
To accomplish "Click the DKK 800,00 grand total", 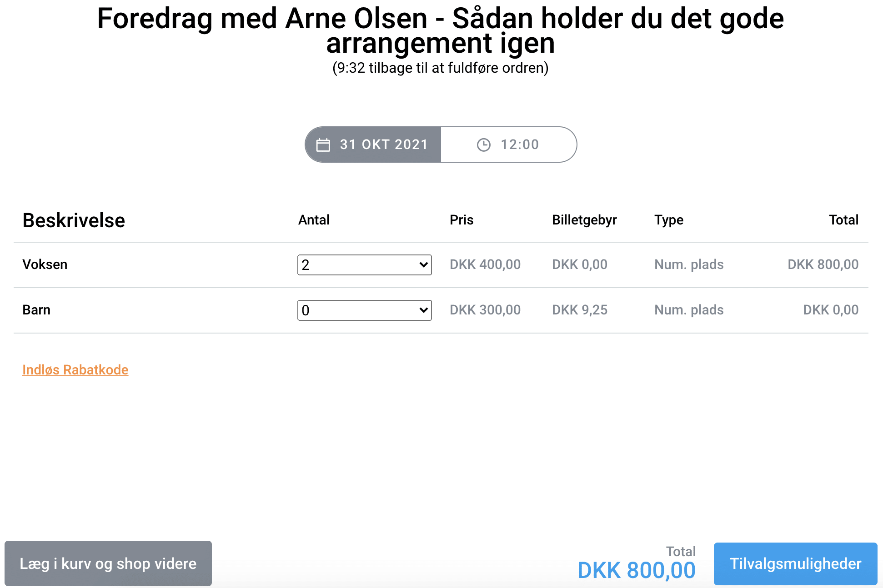I will point(637,570).
